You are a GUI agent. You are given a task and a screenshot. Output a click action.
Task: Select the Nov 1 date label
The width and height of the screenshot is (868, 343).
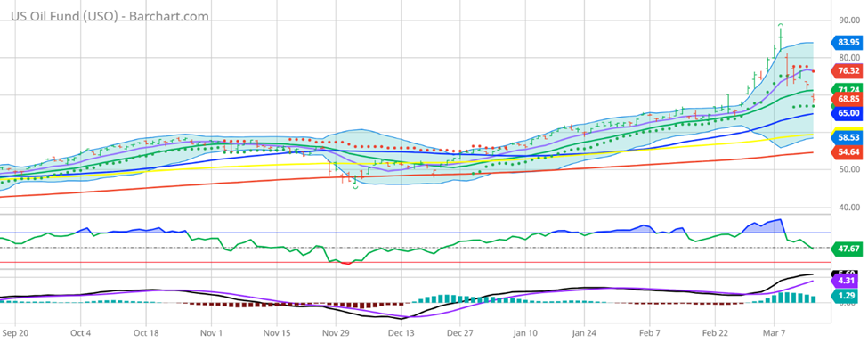[211, 333]
